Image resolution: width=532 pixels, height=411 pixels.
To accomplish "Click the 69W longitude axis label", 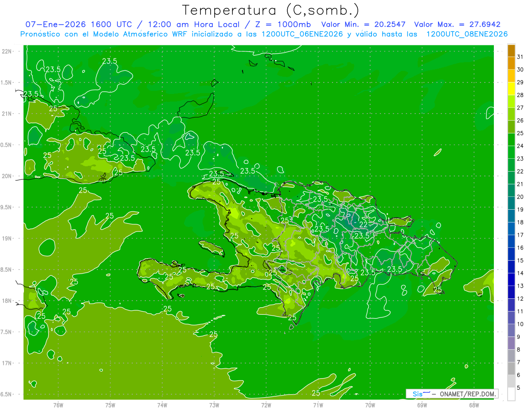I will click(x=422, y=405).
